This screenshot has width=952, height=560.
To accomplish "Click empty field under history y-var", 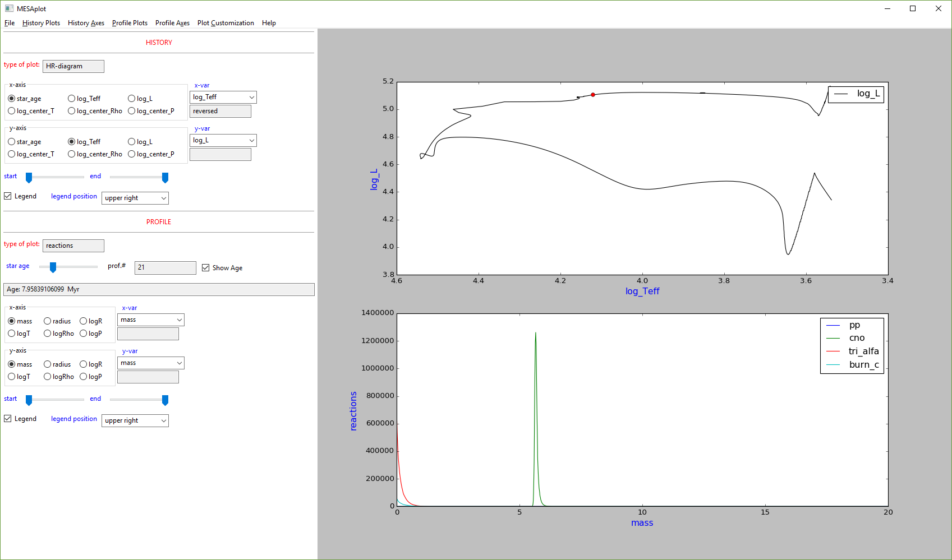I will (220, 154).
